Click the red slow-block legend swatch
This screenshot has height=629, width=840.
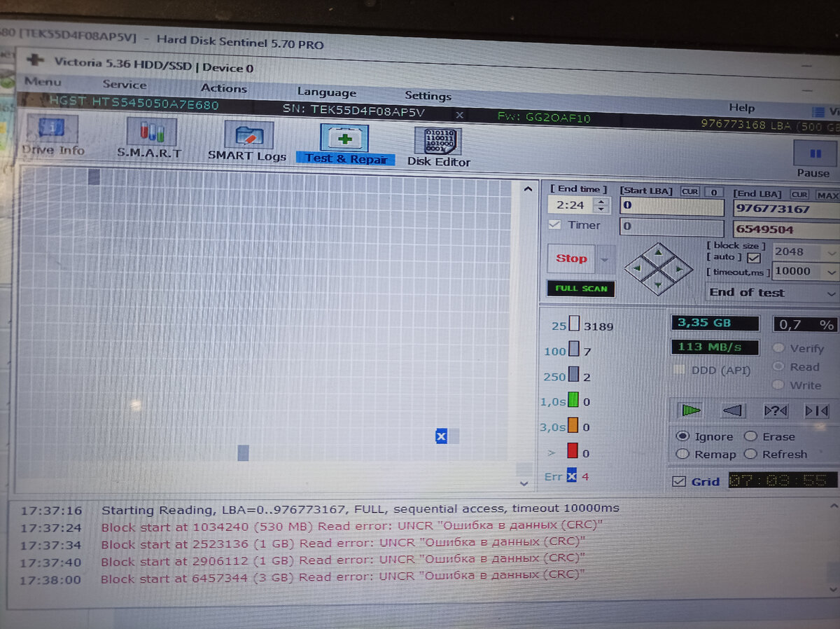click(573, 451)
